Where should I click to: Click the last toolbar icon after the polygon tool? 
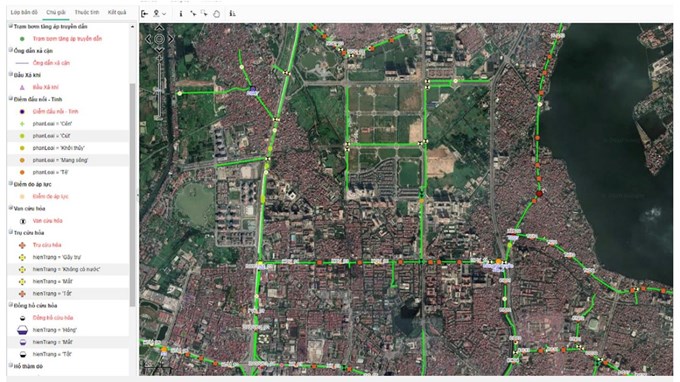click(x=232, y=14)
